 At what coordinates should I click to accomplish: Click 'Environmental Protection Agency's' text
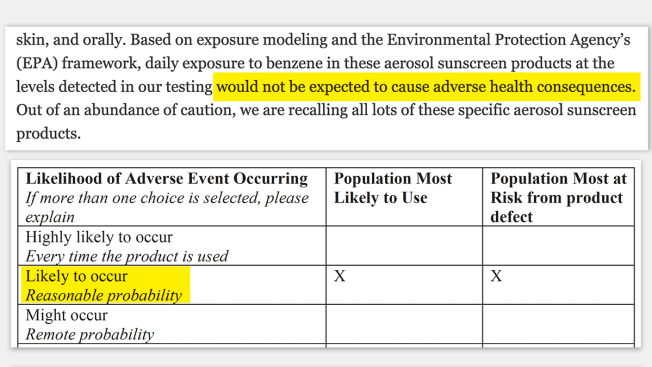(509, 40)
